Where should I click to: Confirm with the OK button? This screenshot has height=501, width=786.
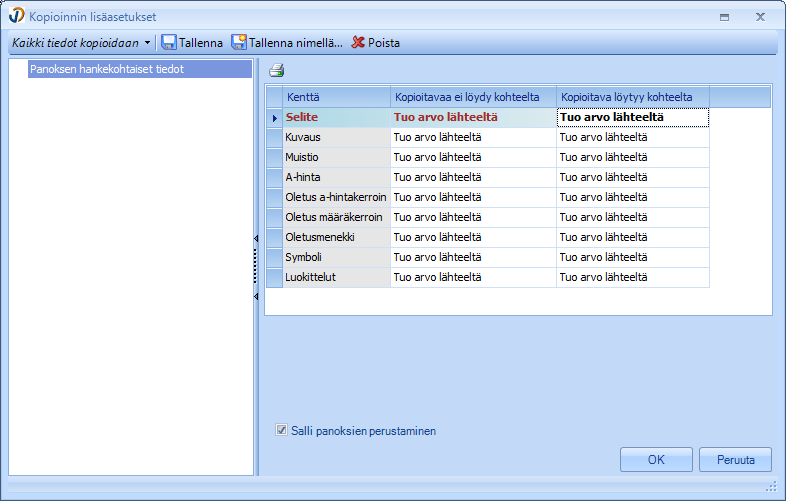pyautogui.click(x=656, y=459)
